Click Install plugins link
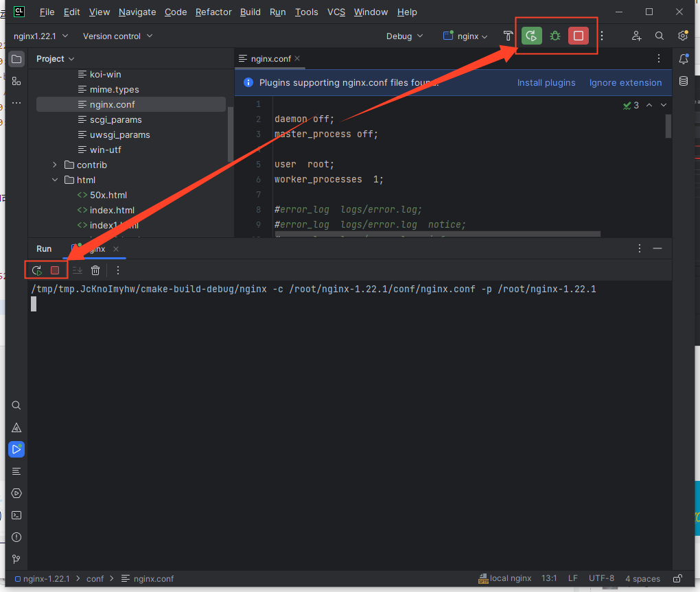 click(x=546, y=82)
